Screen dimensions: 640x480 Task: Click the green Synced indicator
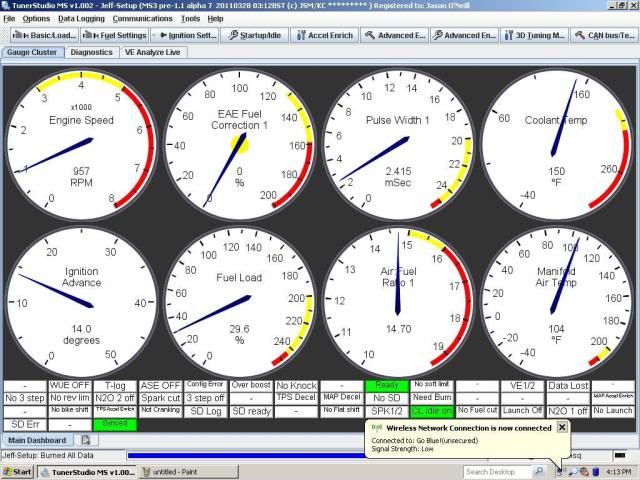(x=115, y=424)
